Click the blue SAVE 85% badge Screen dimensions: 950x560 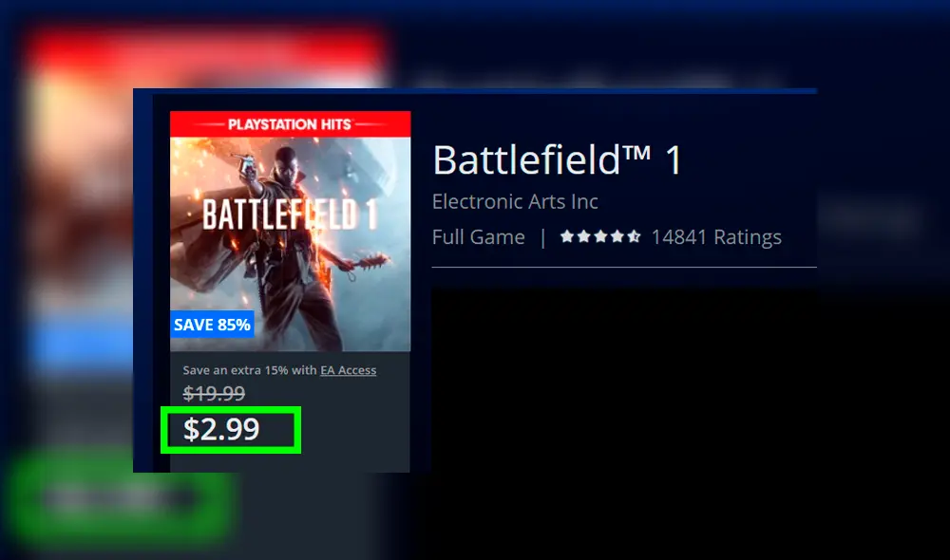pyautogui.click(x=213, y=325)
